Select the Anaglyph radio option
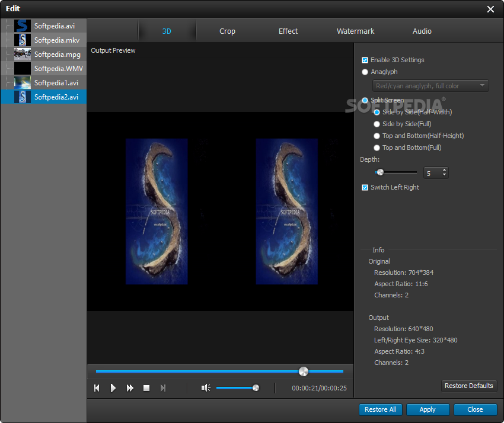 pyautogui.click(x=365, y=72)
